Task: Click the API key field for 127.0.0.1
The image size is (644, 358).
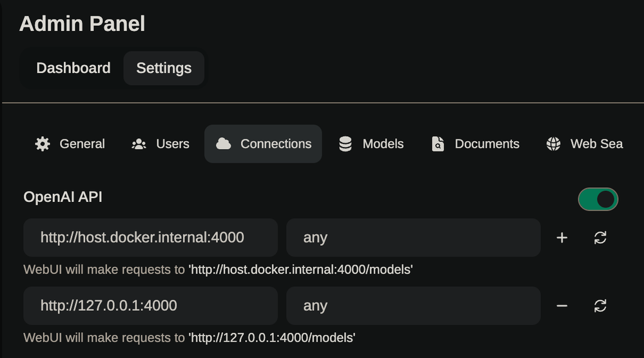Action: point(413,306)
